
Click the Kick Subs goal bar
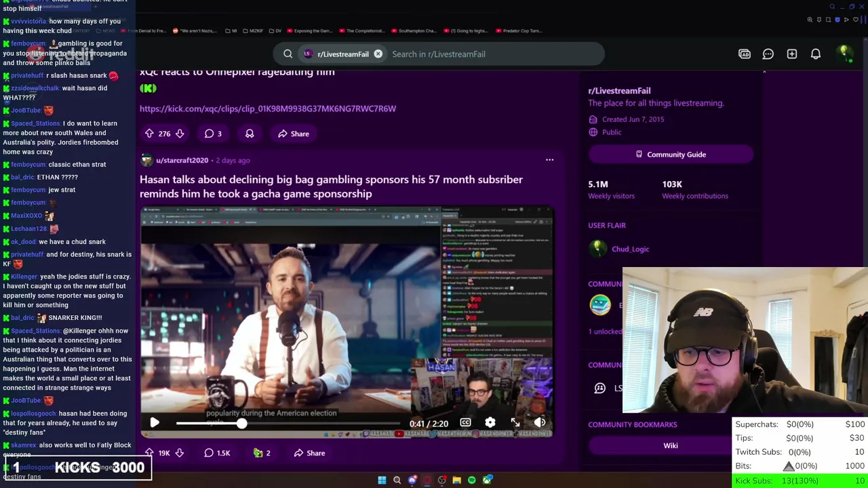(800, 481)
